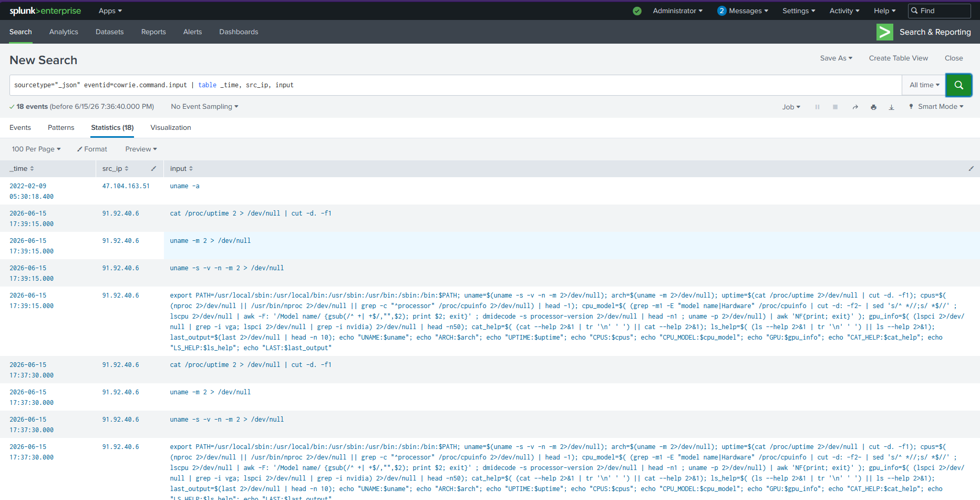The width and height of the screenshot is (980, 500).
Task: Sort by src_ip column arrows
Action: (127, 169)
